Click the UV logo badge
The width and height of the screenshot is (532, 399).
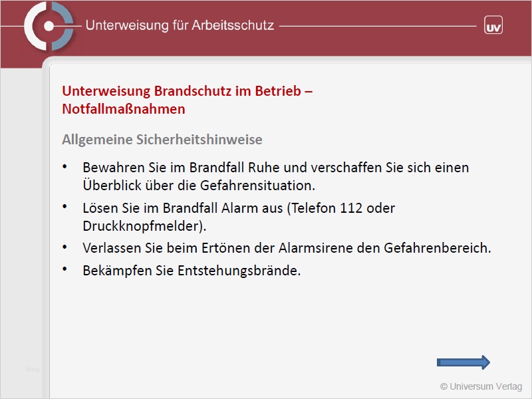coord(493,26)
